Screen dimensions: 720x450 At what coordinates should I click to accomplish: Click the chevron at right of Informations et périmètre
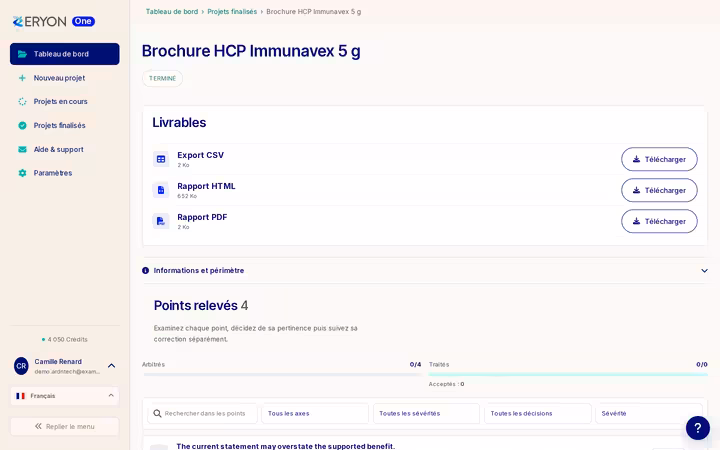coord(704,270)
